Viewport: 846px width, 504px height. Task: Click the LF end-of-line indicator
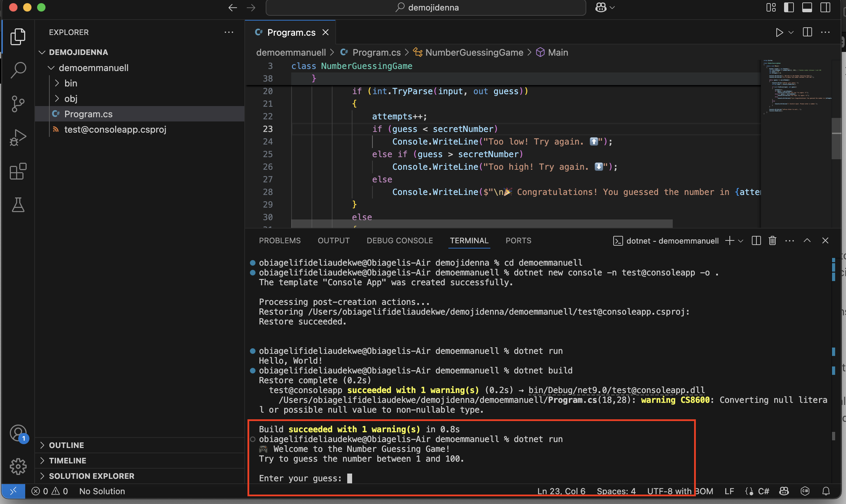point(729,491)
